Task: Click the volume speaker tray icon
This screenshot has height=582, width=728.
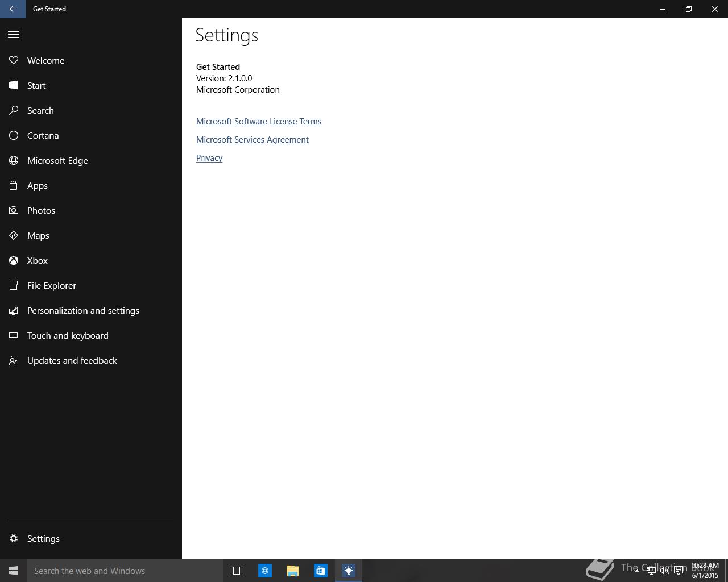Action: [664, 571]
